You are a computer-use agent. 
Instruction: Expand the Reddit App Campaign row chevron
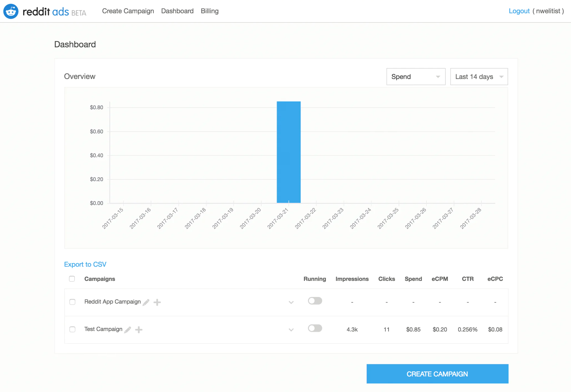tap(291, 302)
